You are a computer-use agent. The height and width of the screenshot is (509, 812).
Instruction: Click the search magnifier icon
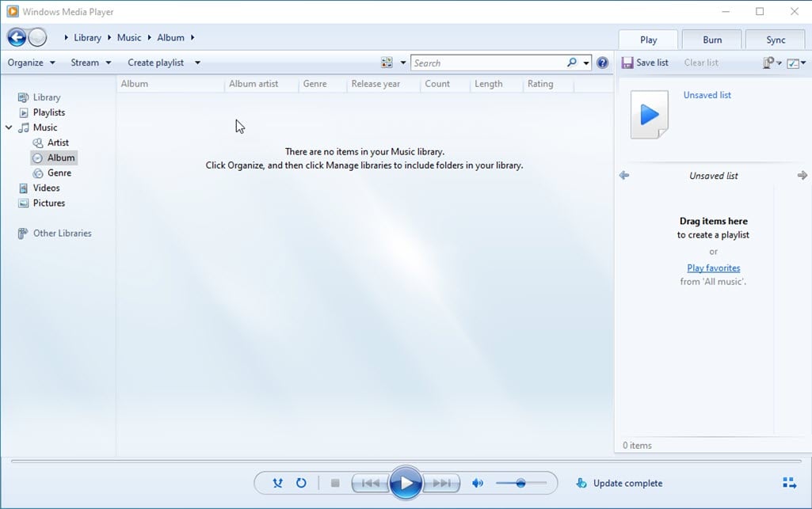click(572, 63)
